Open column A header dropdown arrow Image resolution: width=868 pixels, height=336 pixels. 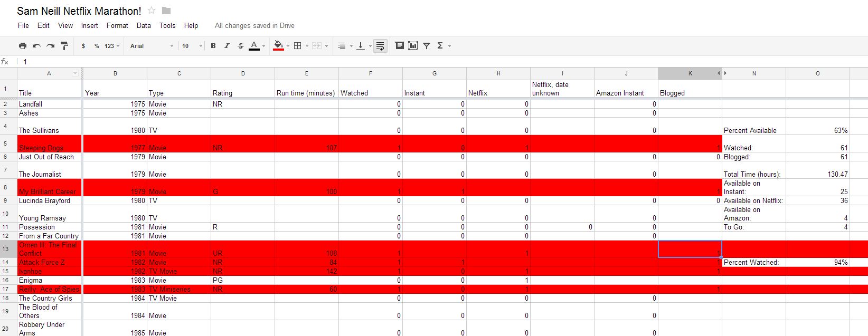pyautogui.click(x=75, y=73)
